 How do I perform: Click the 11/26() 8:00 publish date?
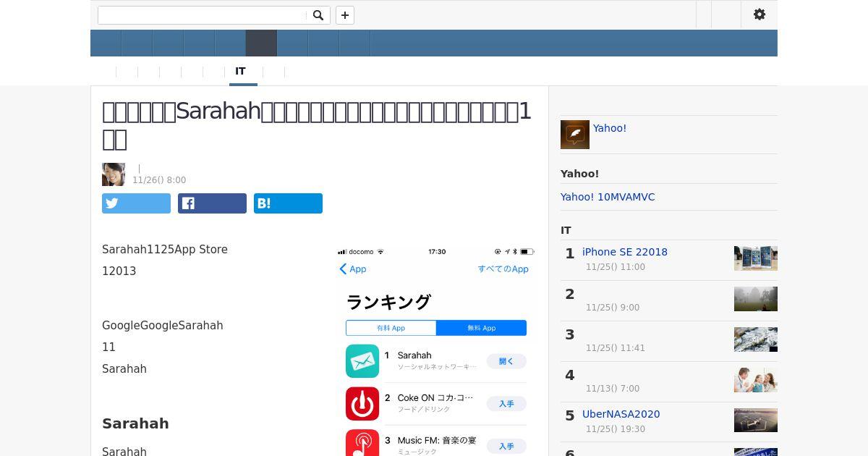pyautogui.click(x=159, y=180)
